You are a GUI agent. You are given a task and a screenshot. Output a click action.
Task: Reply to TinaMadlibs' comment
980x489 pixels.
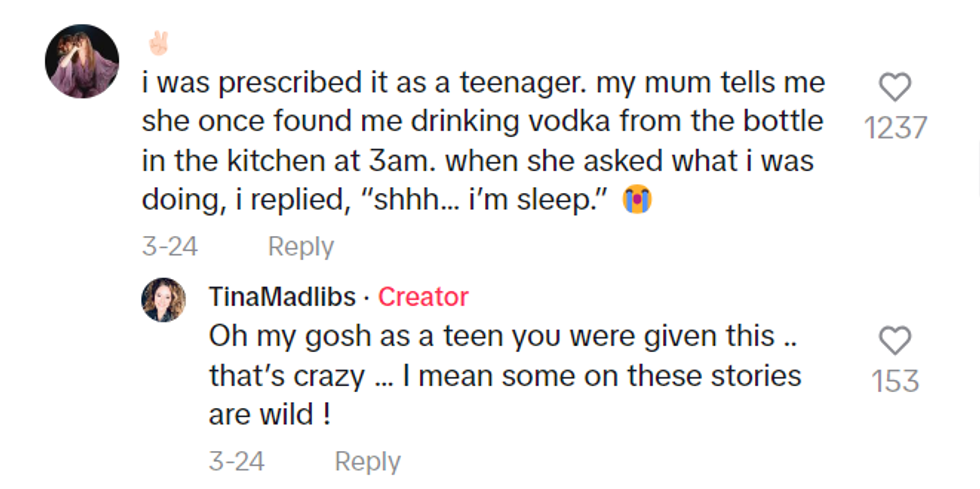[367, 461]
